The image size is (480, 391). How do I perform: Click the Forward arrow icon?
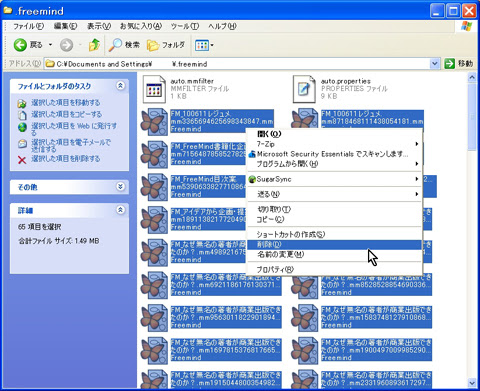(66, 45)
